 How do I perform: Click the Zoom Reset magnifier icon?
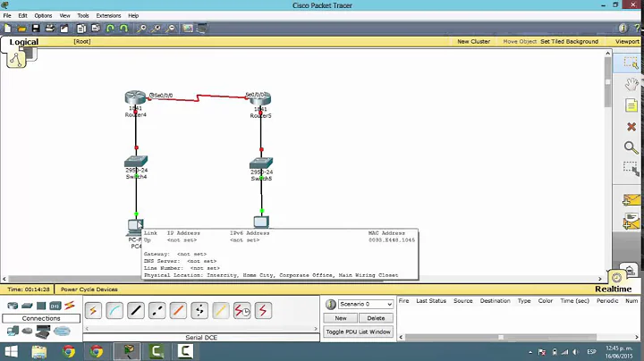(x=156, y=29)
